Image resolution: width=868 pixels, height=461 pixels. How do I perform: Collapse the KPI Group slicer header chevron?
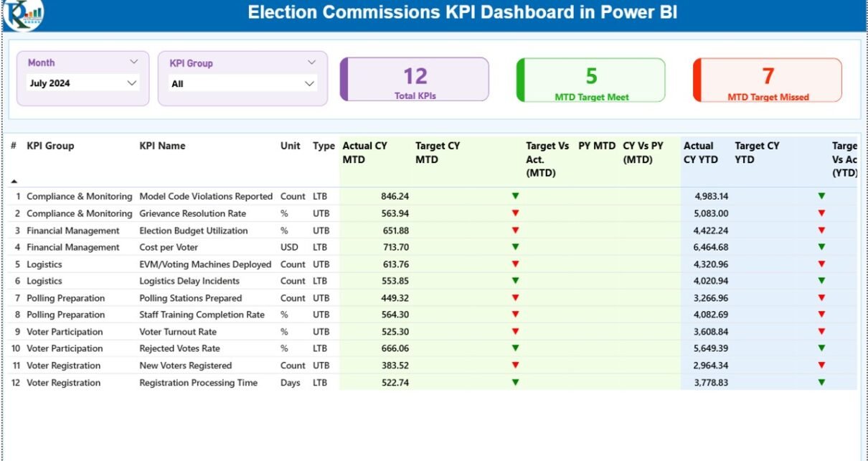click(311, 62)
